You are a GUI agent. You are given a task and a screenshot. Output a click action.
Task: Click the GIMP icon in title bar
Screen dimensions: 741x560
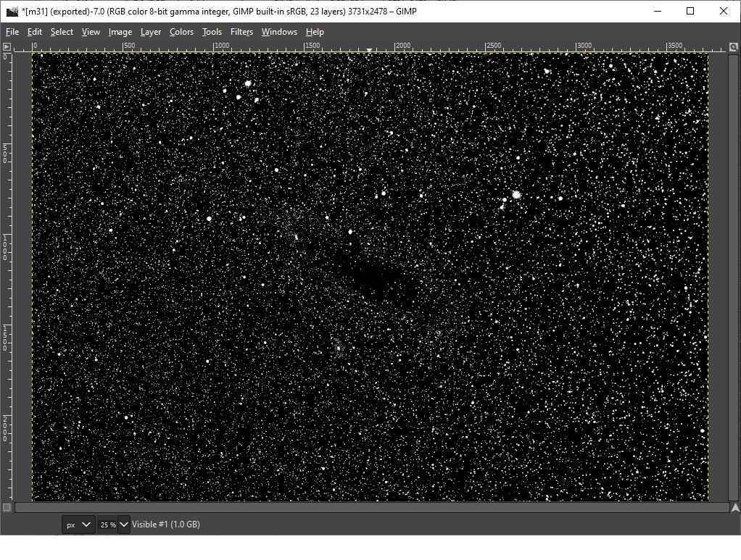(x=12, y=12)
